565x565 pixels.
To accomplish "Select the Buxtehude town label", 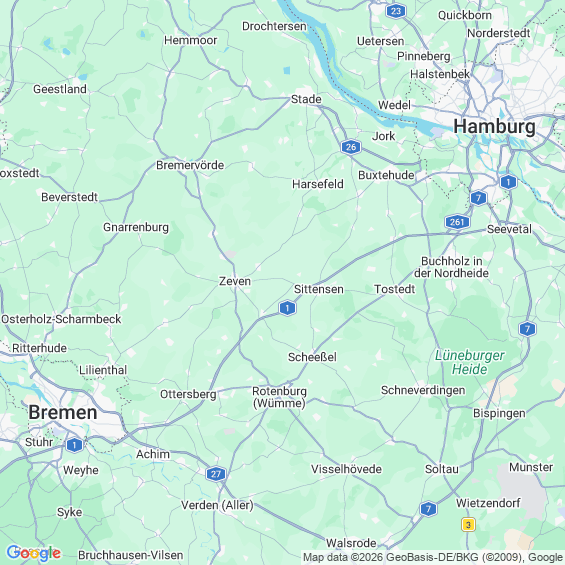I will pos(386,175).
